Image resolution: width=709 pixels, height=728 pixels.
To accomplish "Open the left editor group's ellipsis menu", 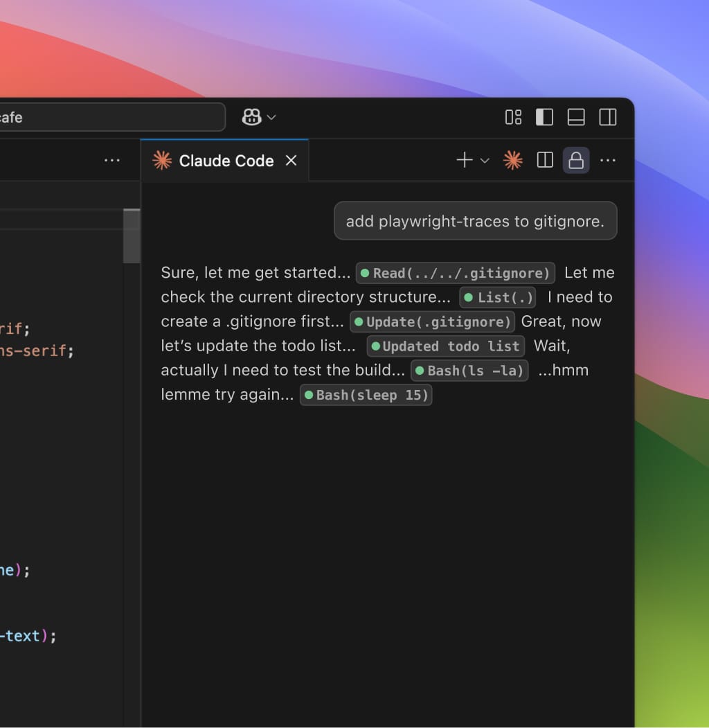I will 111,161.
